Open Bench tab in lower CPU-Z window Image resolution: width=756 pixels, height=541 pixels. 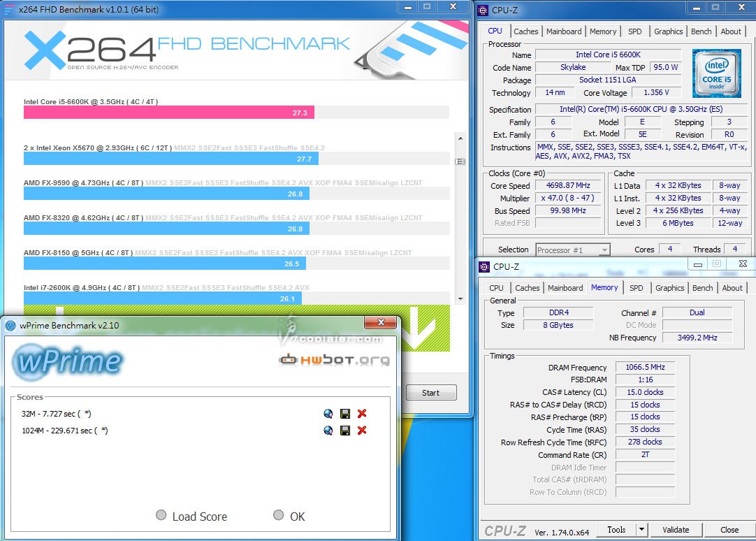coord(702,288)
